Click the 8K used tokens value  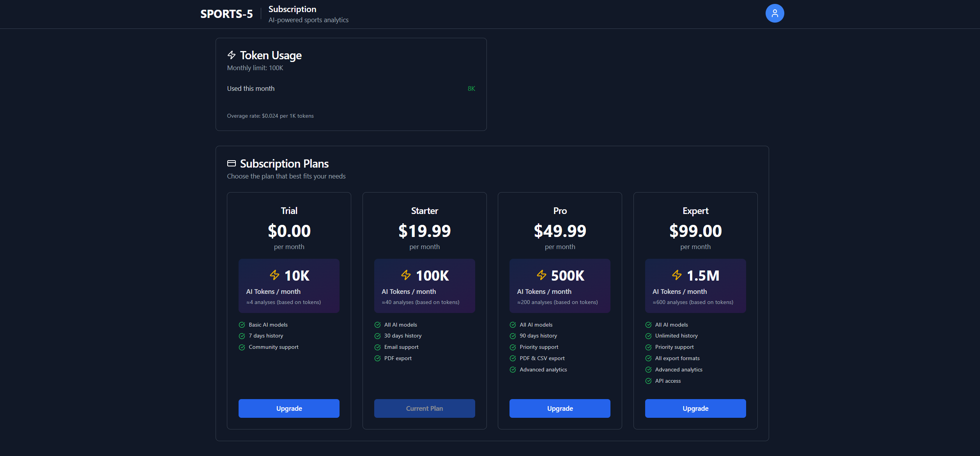pos(471,89)
